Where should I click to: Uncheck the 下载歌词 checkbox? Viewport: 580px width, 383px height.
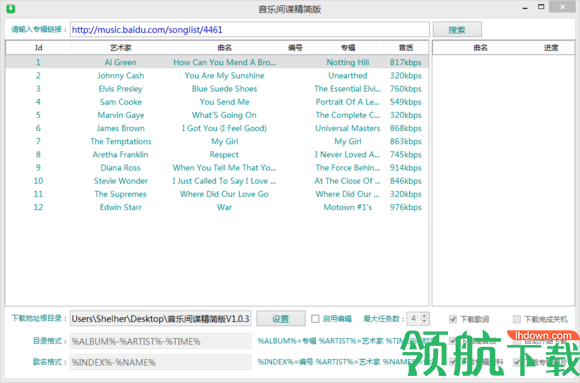pyautogui.click(x=453, y=319)
